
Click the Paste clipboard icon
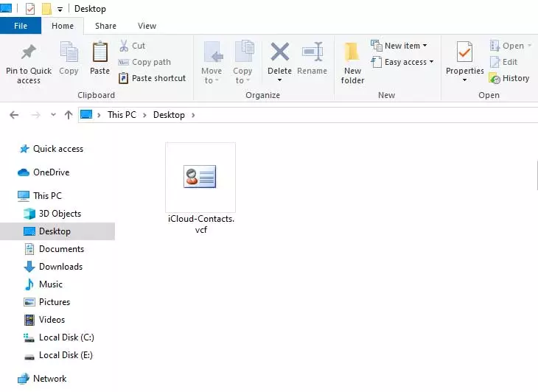pos(99,53)
